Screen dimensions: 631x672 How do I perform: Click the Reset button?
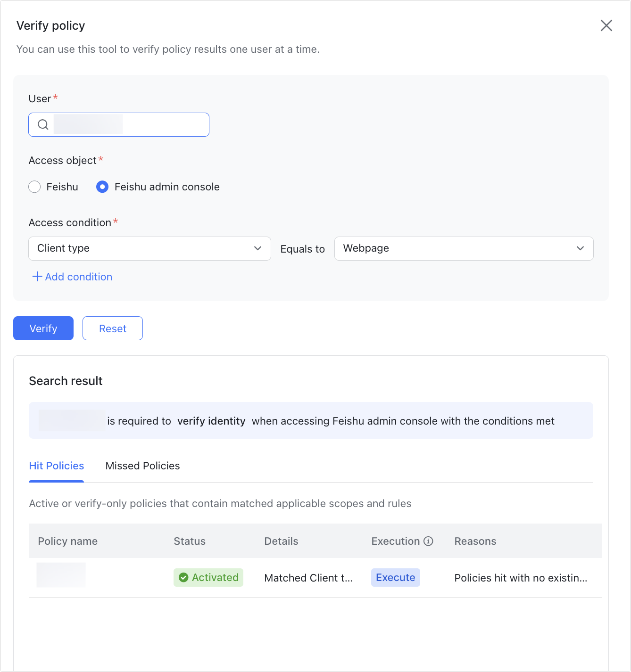[x=112, y=328]
